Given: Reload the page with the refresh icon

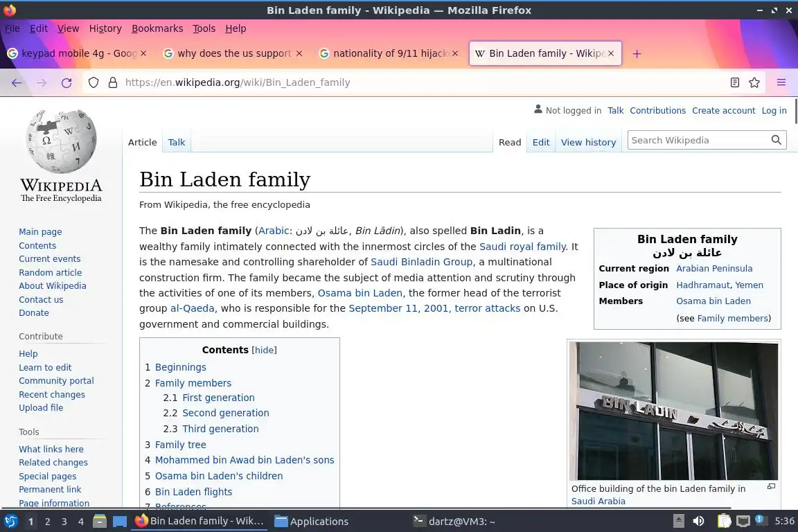Looking at the screenshot, I should click(x=66, y=82).
